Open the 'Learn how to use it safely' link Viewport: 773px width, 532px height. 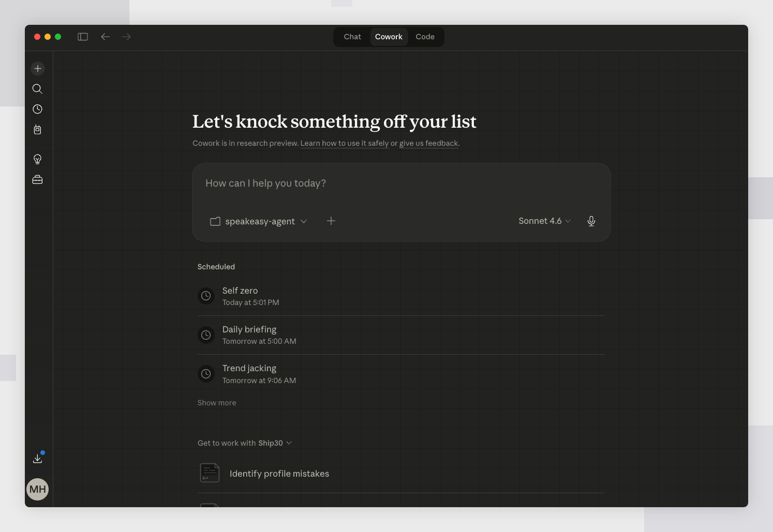344,143
